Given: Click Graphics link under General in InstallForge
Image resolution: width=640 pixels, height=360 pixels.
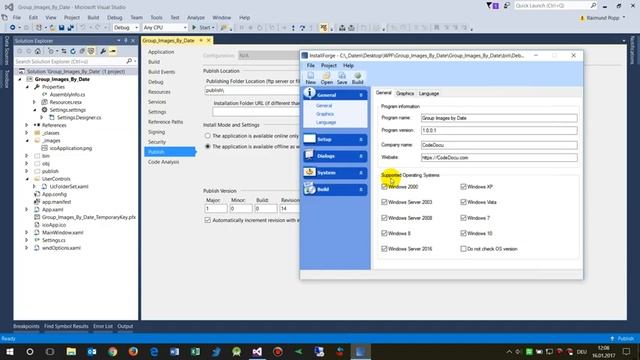Looking at the screenshot, I should (x=325, y=114).
